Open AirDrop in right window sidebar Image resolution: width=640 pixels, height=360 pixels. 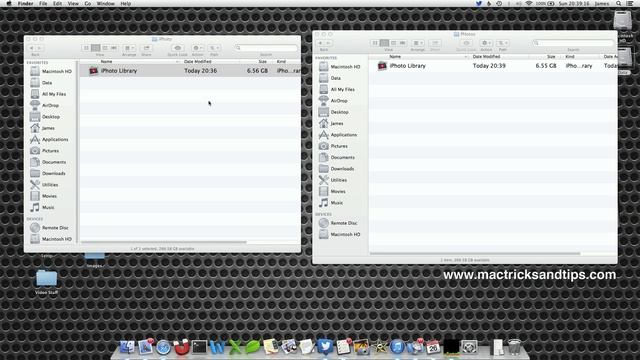tap(333, 101)
